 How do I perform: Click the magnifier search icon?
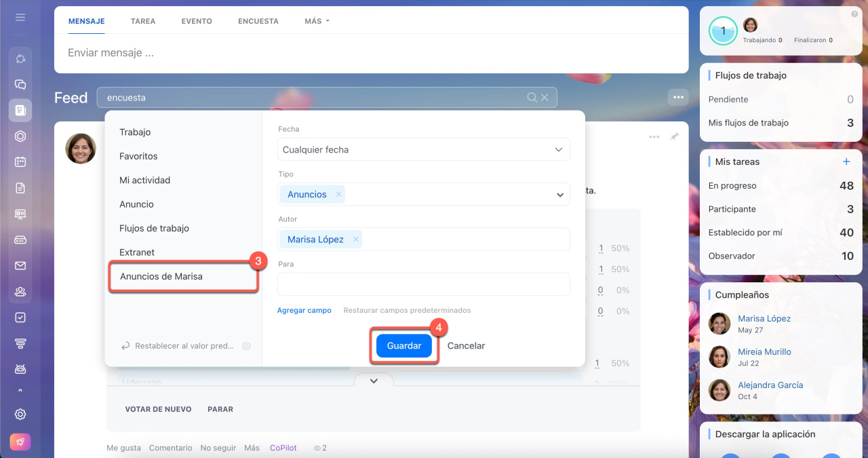click(532, 98)
